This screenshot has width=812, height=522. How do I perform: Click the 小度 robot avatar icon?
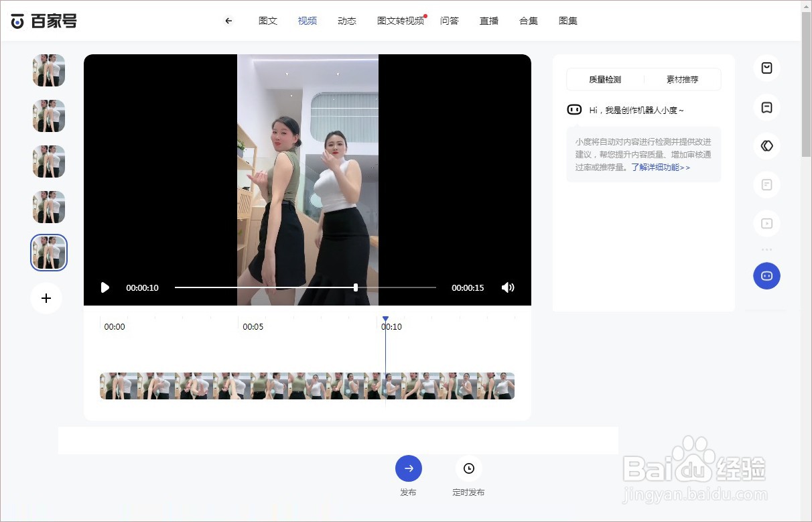point(574,110)
